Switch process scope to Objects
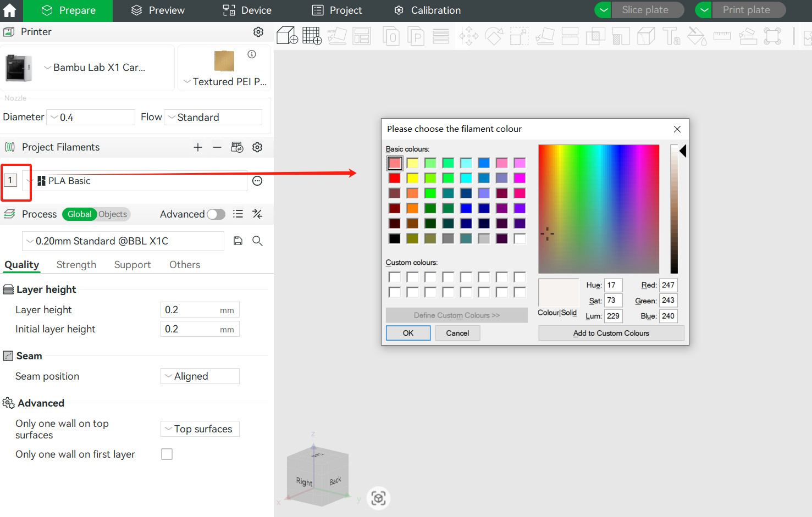This screenshot has height=517, width=812. (113, 214)
